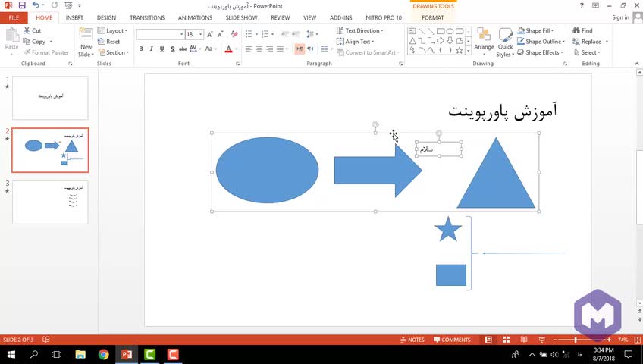
Task: Click Sign in link
Action: [x=620, y=17]
